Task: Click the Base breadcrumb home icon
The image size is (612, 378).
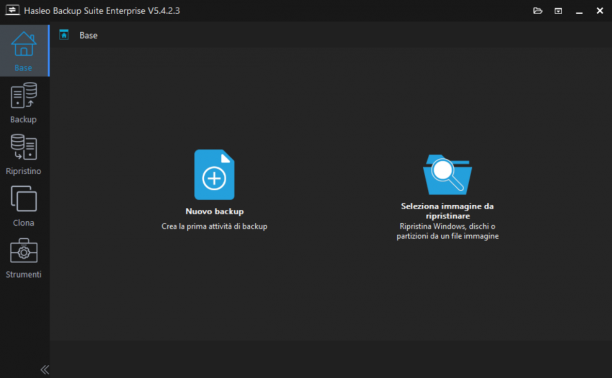Action: click(x=64, y=35)
